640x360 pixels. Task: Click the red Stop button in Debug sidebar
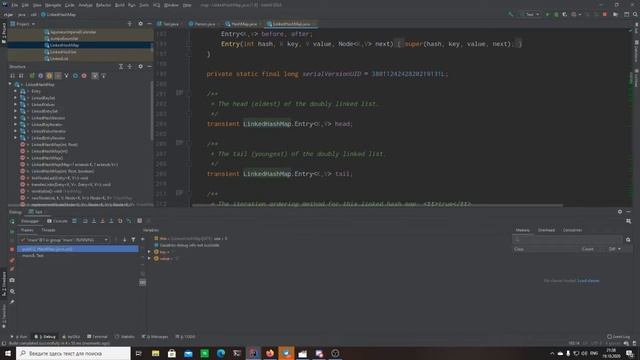(12, 249)
